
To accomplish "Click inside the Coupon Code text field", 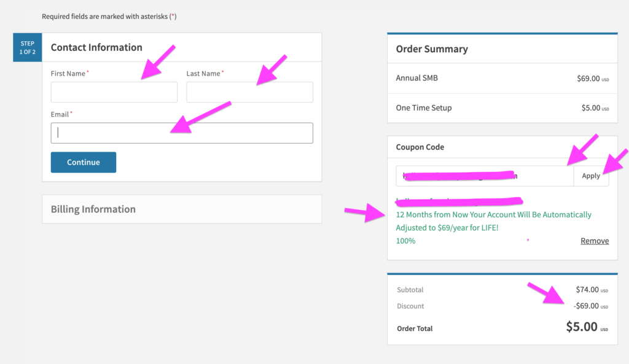I will click(485, 176).
